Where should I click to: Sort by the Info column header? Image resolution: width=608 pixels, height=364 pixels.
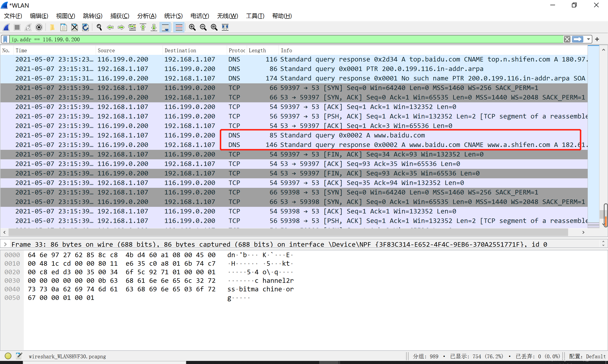[x=433, y=50]
